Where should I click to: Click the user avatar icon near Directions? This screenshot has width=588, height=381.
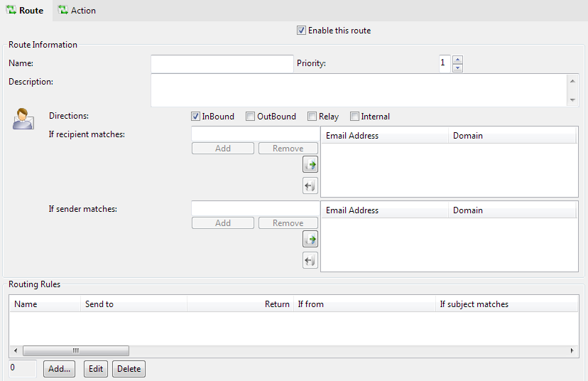click(23, 119)
